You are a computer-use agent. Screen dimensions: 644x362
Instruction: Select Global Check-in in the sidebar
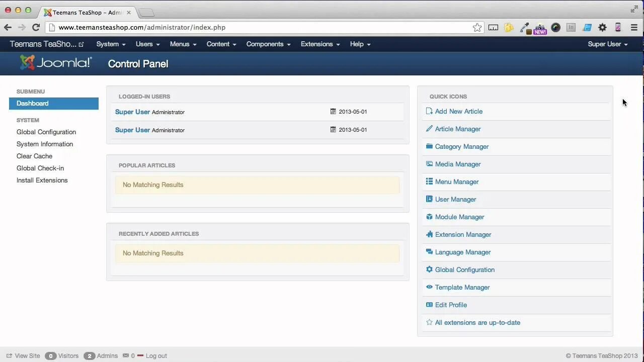click(x=40, y=168)
